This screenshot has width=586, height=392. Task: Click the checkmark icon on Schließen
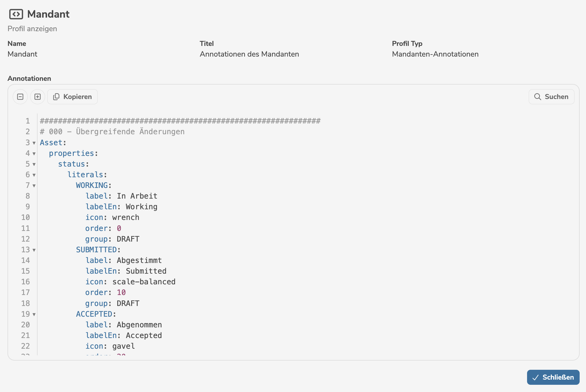click(x=535, y=378)
